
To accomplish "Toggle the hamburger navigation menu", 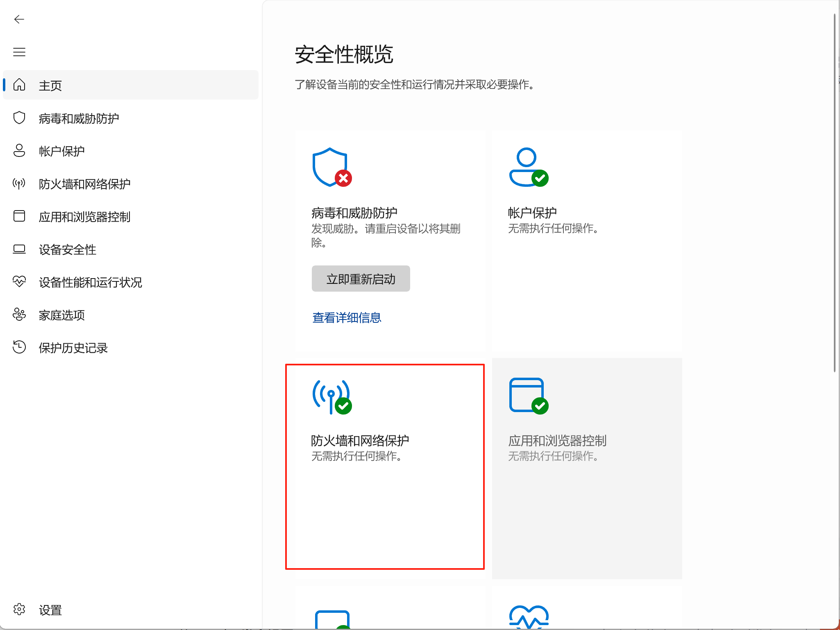I will [19, 52].
